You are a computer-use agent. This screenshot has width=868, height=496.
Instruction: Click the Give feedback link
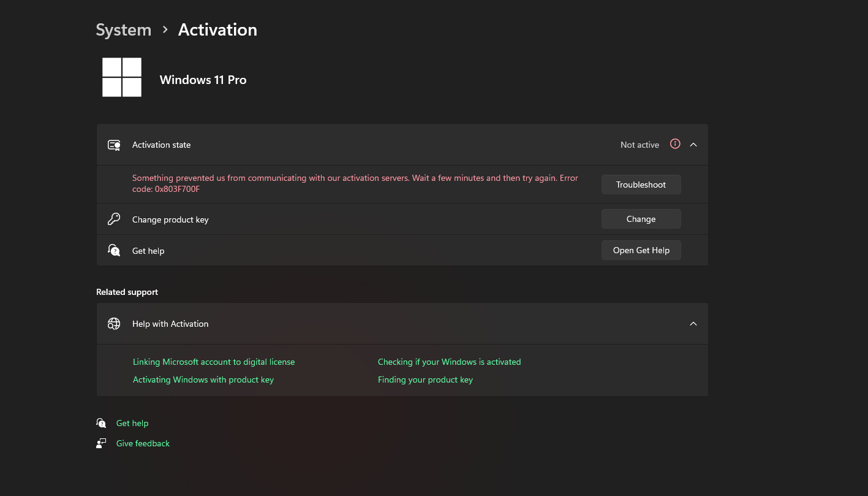click(143, 443)
